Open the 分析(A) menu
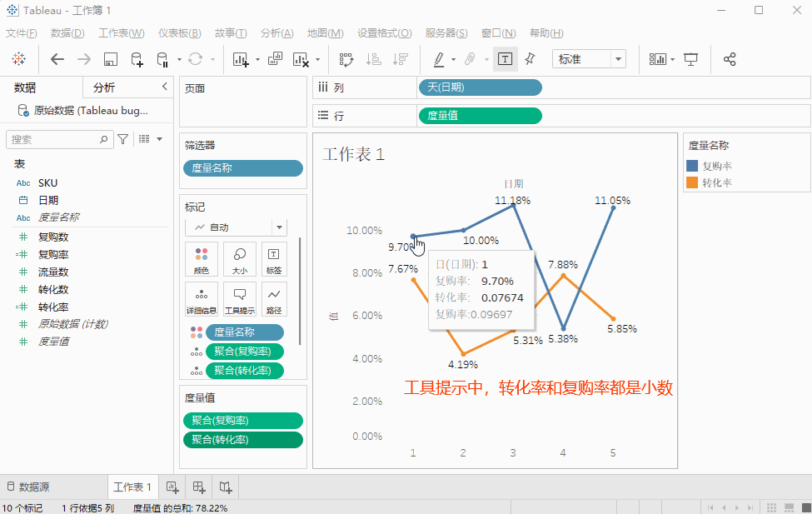This screenshot has height=514, width=812. [277, 33]
